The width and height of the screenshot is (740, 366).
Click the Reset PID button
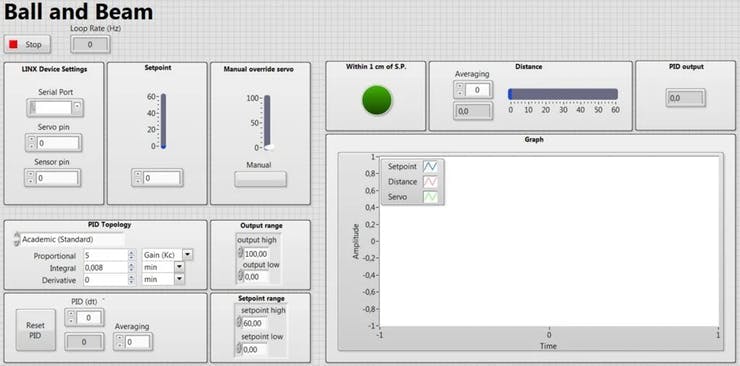[x=35, y=330]
